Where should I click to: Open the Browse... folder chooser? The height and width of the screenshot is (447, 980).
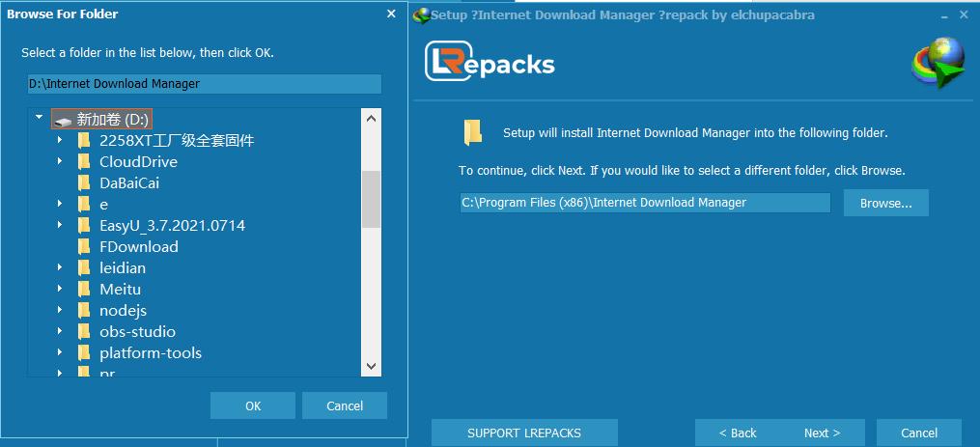pos(885,203)
